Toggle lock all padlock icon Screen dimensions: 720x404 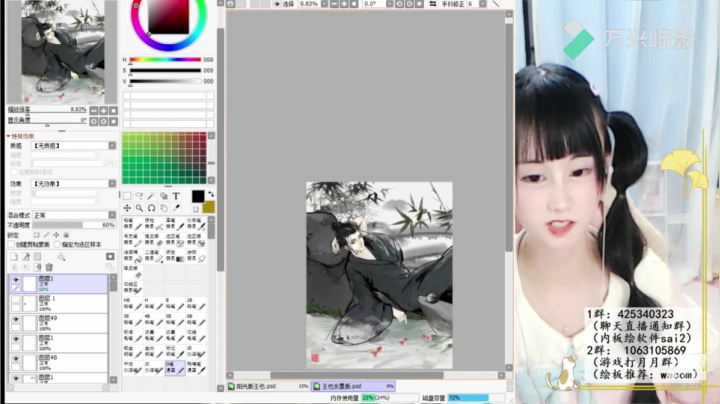click(66, 235)
